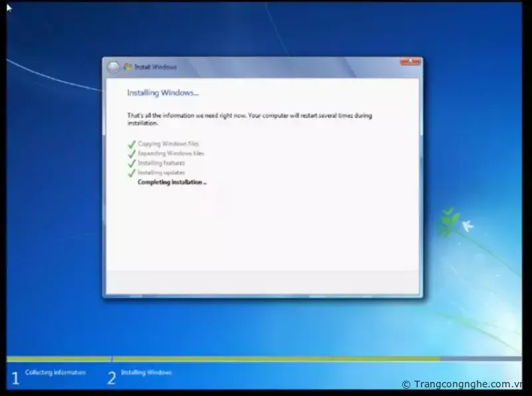Image resolution: width=532 pixels, height=396 pixels.
Task: Select the Copying Windows files step text
Action: 170,143
